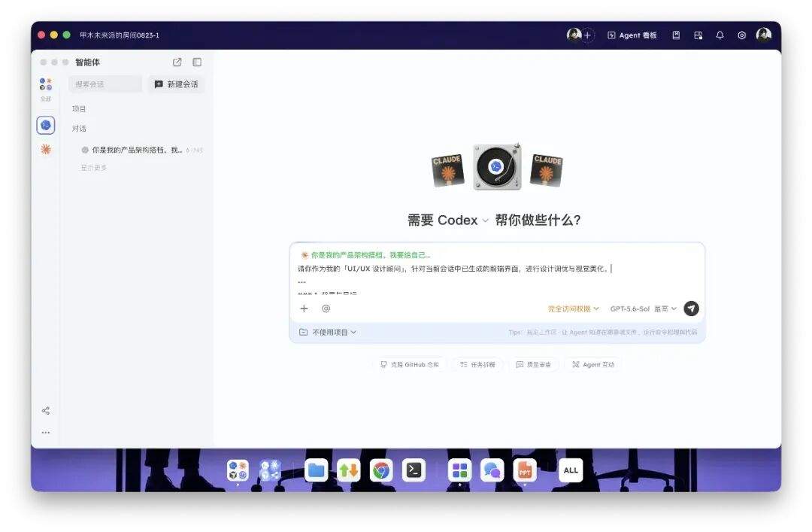Open the locked layout icon in title bar
The height and width of the screenshot is (532, 812).
tap(698, 35)
